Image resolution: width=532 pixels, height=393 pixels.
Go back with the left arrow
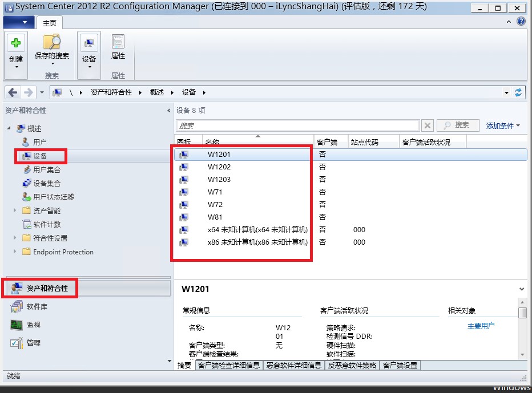tap(13, 92)
